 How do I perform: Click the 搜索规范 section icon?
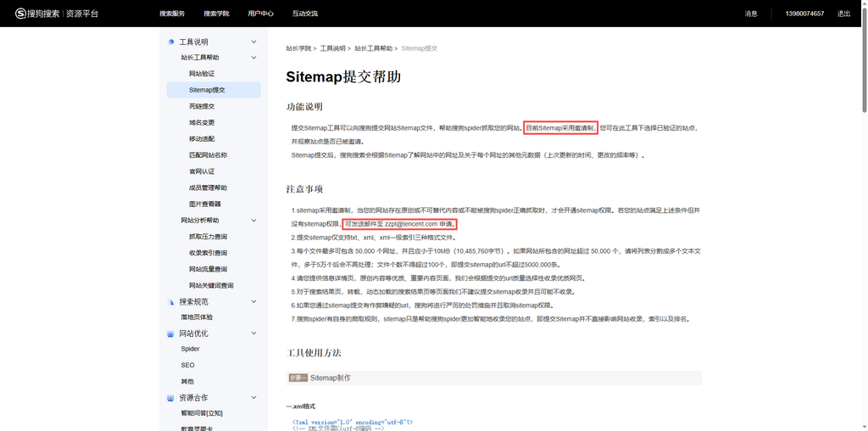(x=171, y=302)
